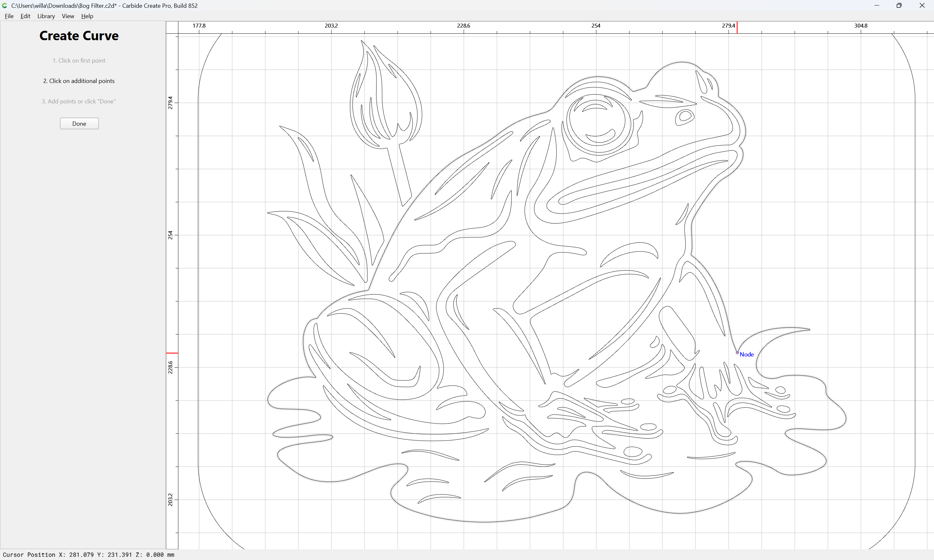The image size is (934, 560).
Task: Click the 228.6 mark on the left ruler
Action: point(170,367)
